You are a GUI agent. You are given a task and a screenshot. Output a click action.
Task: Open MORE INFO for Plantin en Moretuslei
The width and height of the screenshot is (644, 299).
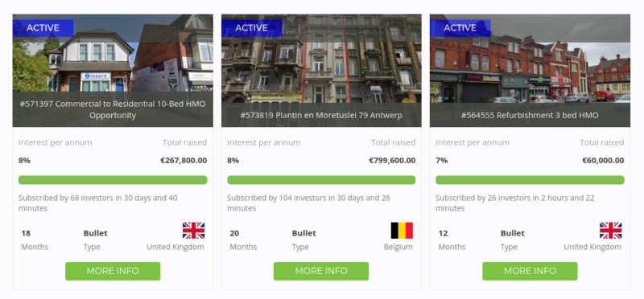coord(321,271)
